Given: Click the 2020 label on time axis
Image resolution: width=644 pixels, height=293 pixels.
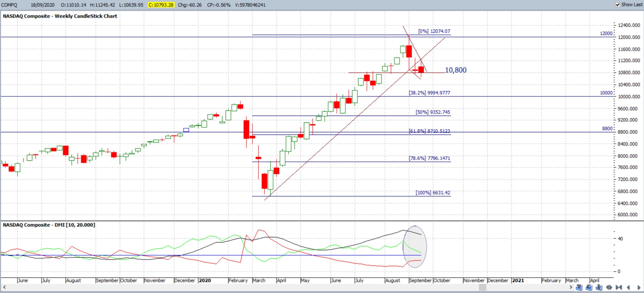Looking at the screenshot, I should tap(205, 280).
